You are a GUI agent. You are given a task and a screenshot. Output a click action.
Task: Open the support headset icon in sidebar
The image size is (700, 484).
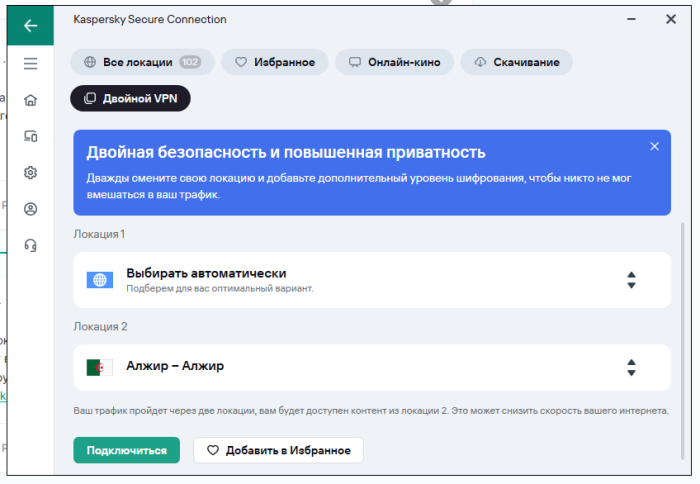[30, 245]
